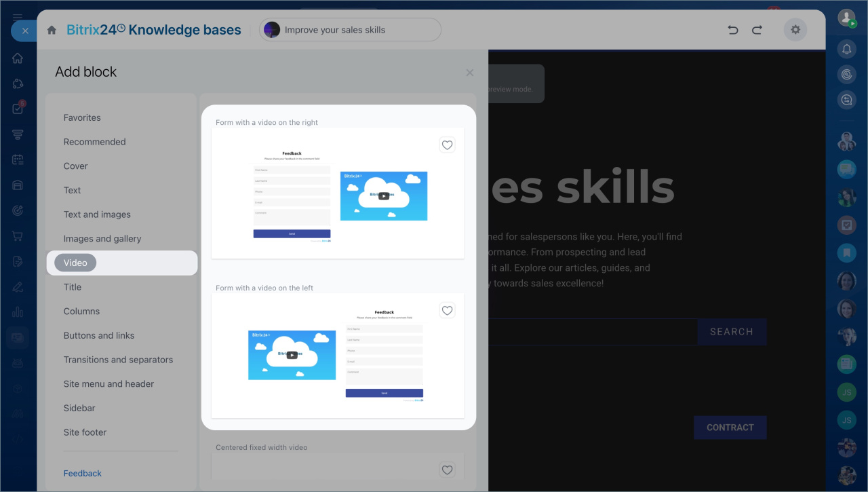
Task: Click the CONTRACT button
Action: point(730,428)
